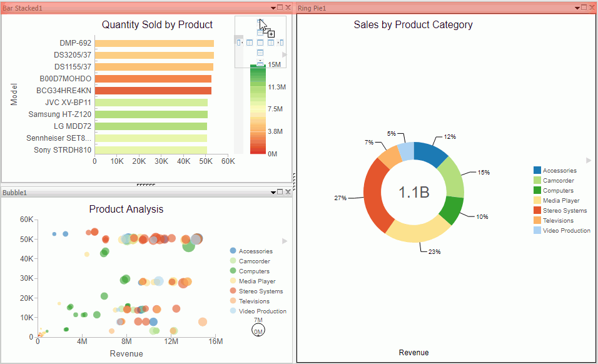Click the DMP-692 bar in quantity chart
The height and width of the screenshot is (364, 598).
coord(155,43)
